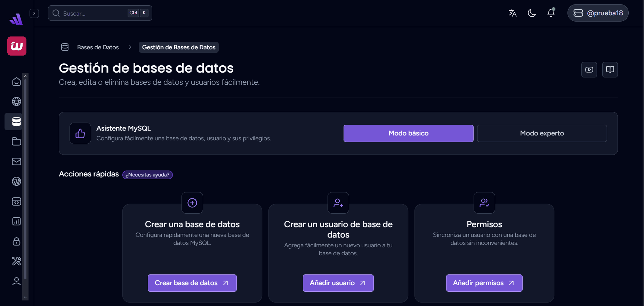Toggle dark mode moon icon
This screenshot has height=306, width=644.
coord(532,13)
